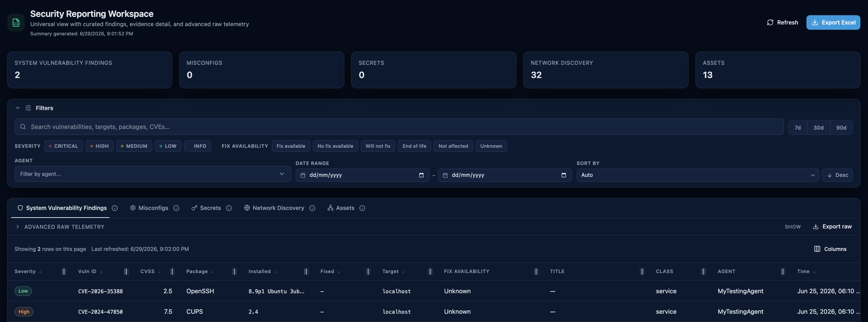Toggle the MEDIUM severity filter

pos(134,146)
